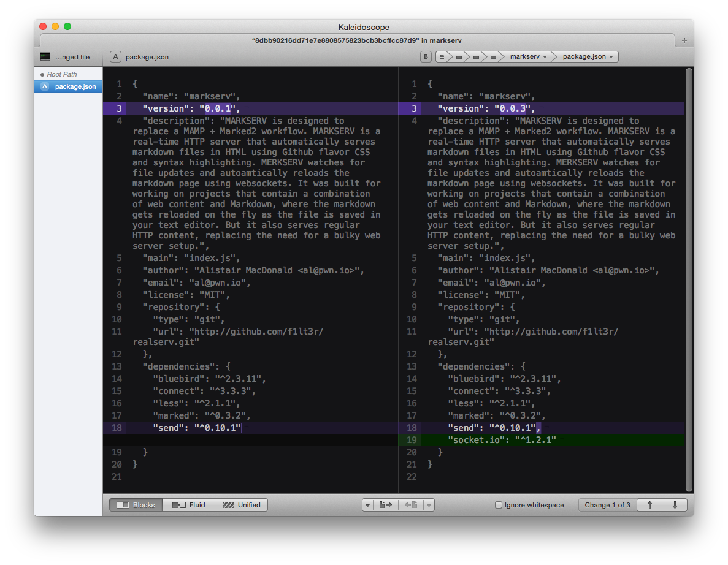The height and width of the screenshot is (565, 728).
Task: Click the disk icon in path bar
Action: [x=442, y=56]
